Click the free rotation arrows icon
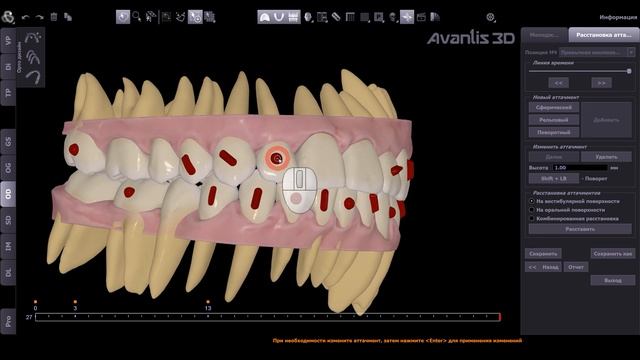The width and height of the screenshot is (640, 360). [x=180, y=17]
